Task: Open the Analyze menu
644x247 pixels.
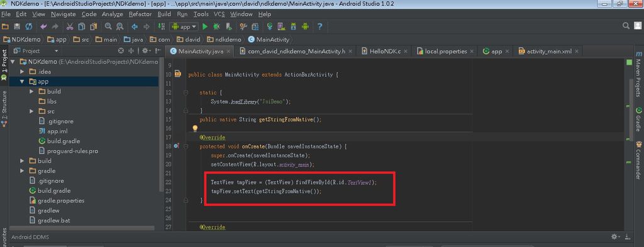Action: [x=112, y=14]
